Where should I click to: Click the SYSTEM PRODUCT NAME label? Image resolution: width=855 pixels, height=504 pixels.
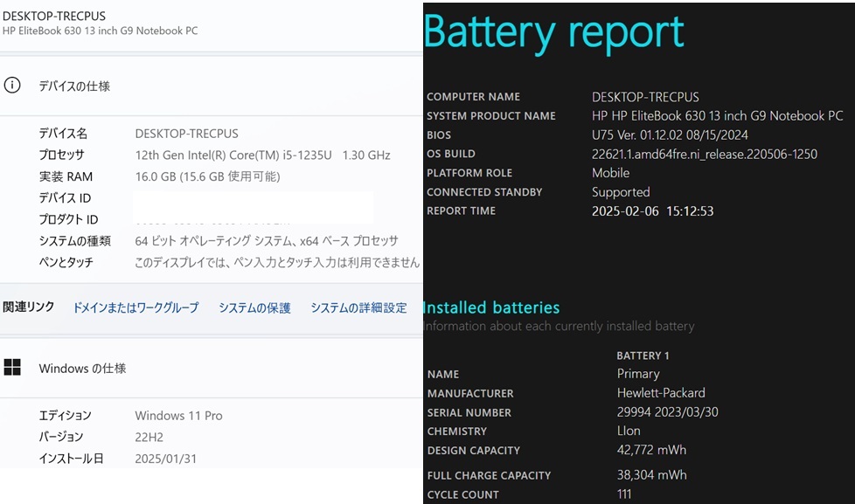(491, 116)
